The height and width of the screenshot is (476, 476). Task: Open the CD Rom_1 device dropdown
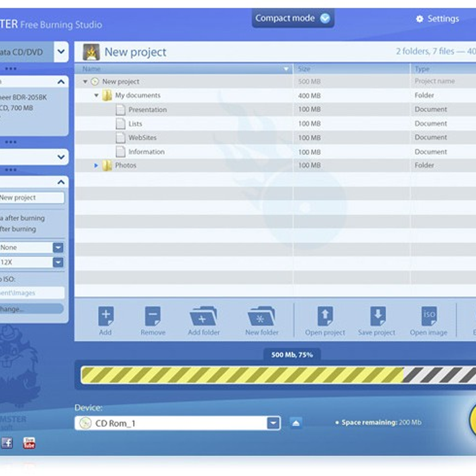[273, 423]
